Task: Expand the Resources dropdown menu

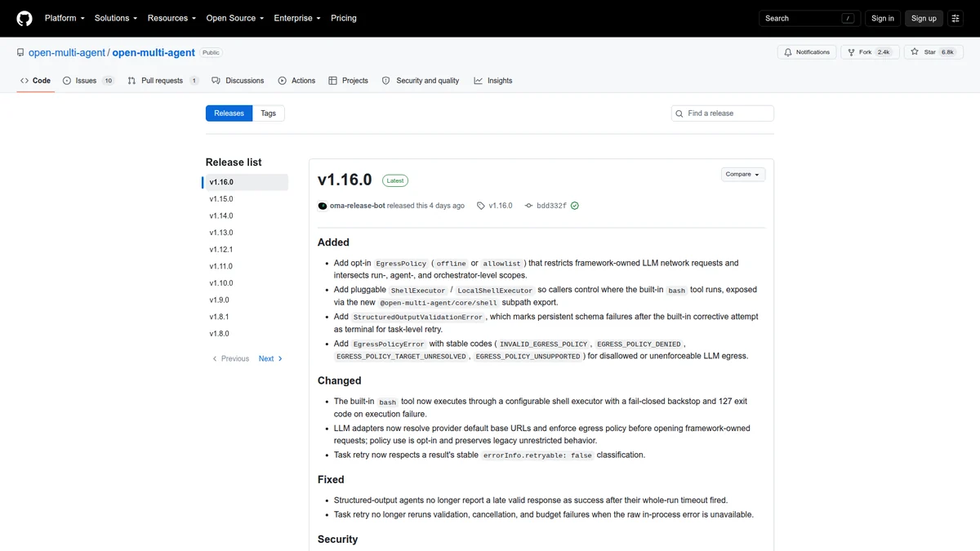Action: [171, 18]
